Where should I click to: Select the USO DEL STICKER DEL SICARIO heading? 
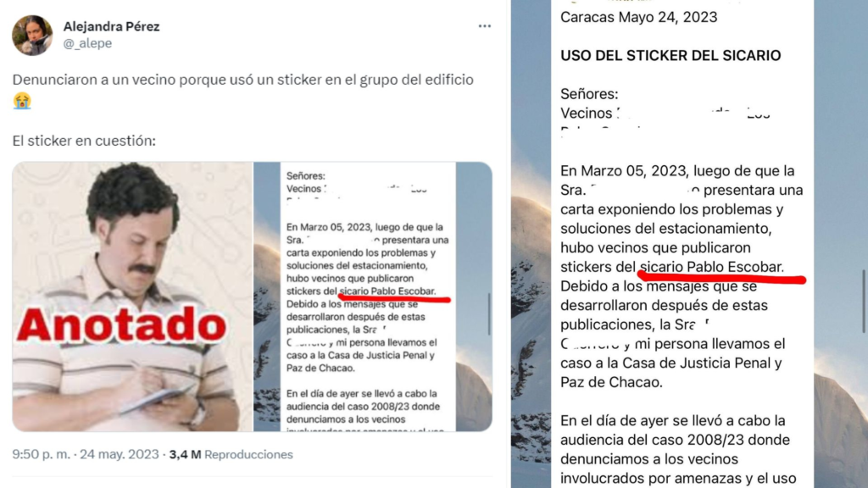[670, 55]
